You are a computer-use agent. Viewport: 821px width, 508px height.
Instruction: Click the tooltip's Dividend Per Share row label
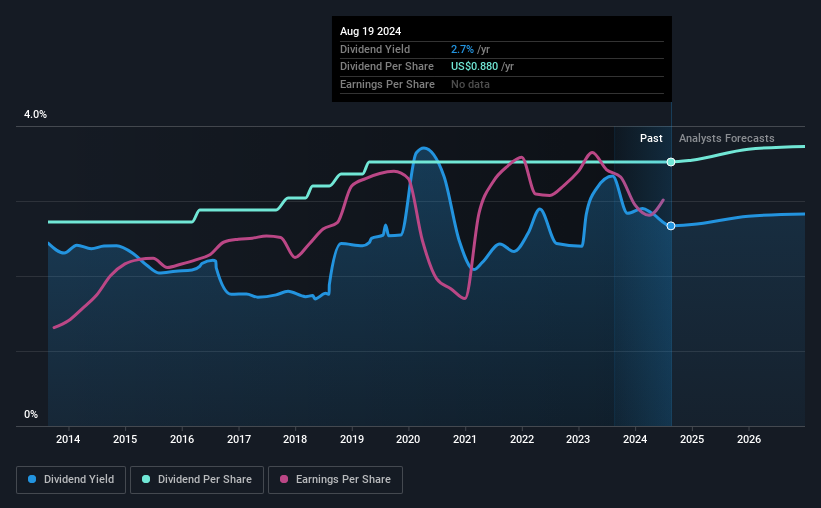point(387,67)
